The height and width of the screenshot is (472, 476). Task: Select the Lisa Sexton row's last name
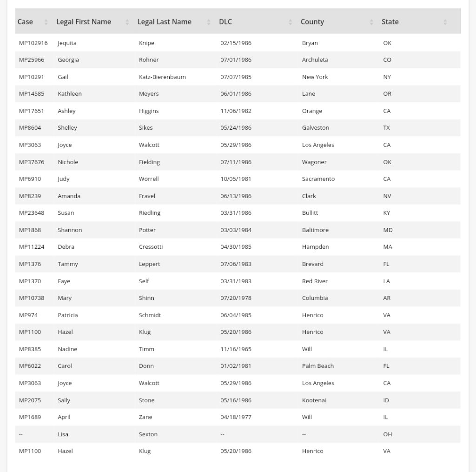[148, 434]
